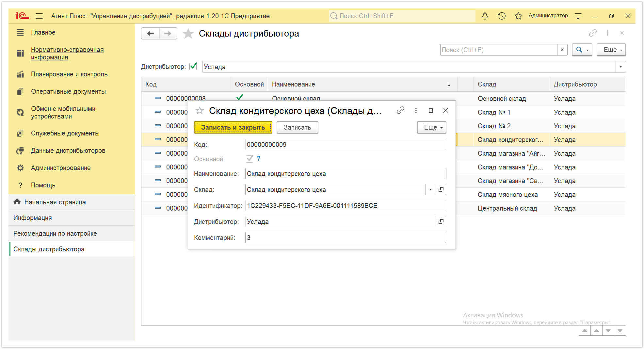Click the Комментарий input field
Image resolution: width=644 pixels, height=349 pixels.
[x=346, y=238]
